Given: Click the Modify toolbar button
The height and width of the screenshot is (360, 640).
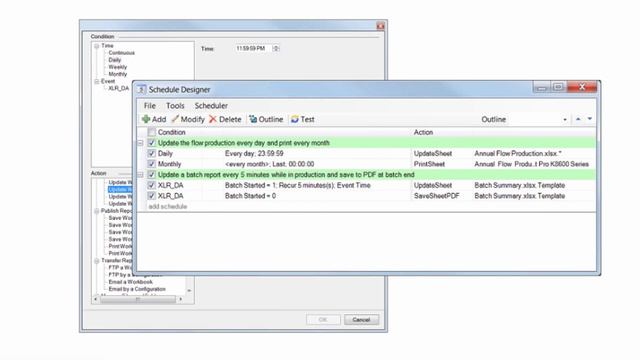Looking at the screenshot, I should tap(188, 119).
